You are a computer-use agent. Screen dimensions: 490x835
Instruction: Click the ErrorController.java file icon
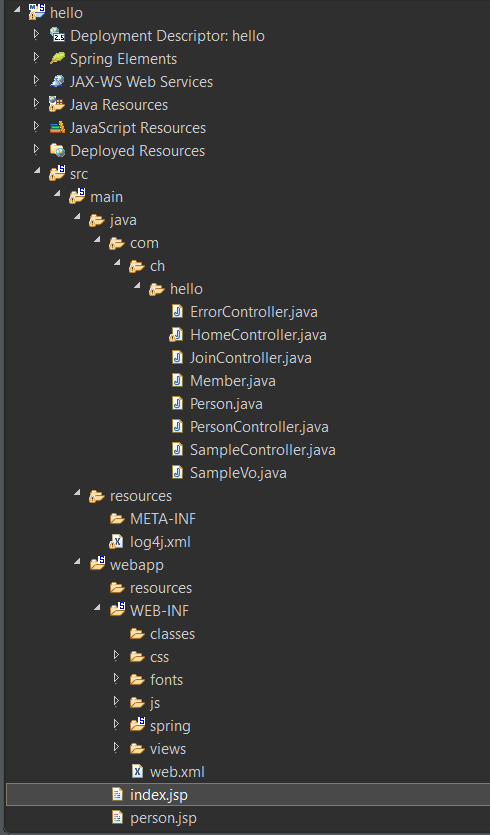177,311
